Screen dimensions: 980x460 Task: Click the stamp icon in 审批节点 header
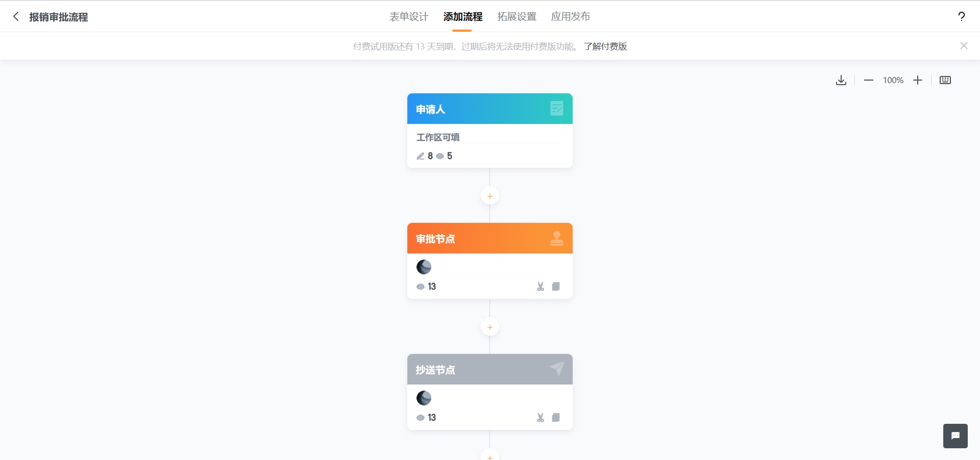click(x=557, y=238)
